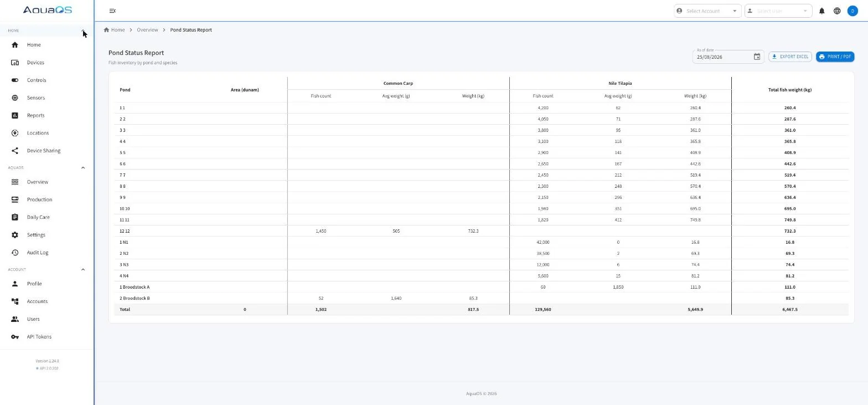
Task: Select the Sensors icon
Action: (15, 98)
